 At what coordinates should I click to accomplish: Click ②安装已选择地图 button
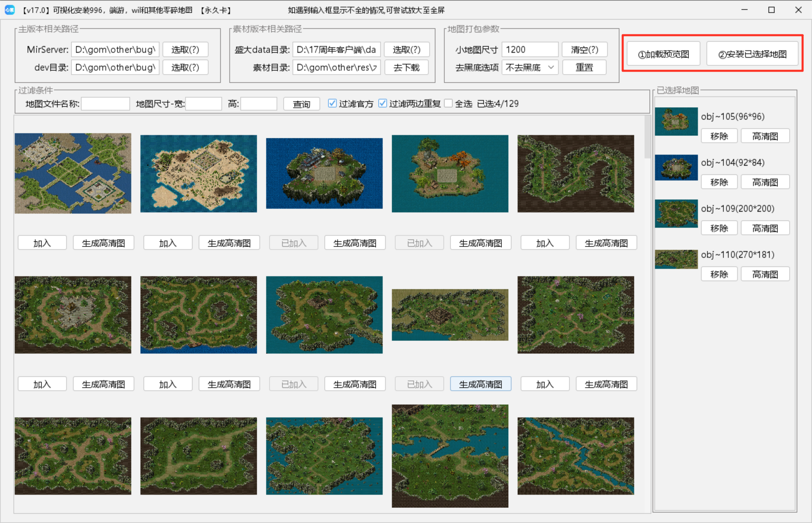752,54
